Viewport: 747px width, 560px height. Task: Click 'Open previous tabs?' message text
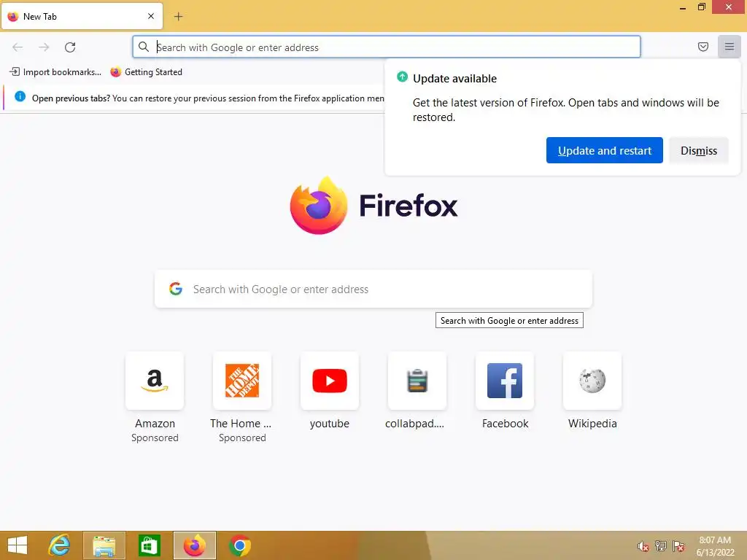(x=71, y=98)
